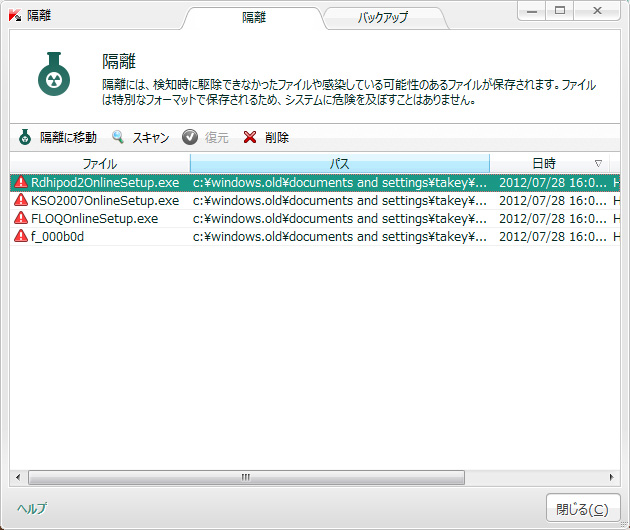Click the scrollbar left arrow
This screenshot has width=630, height=530.
(x=17, y=478)
